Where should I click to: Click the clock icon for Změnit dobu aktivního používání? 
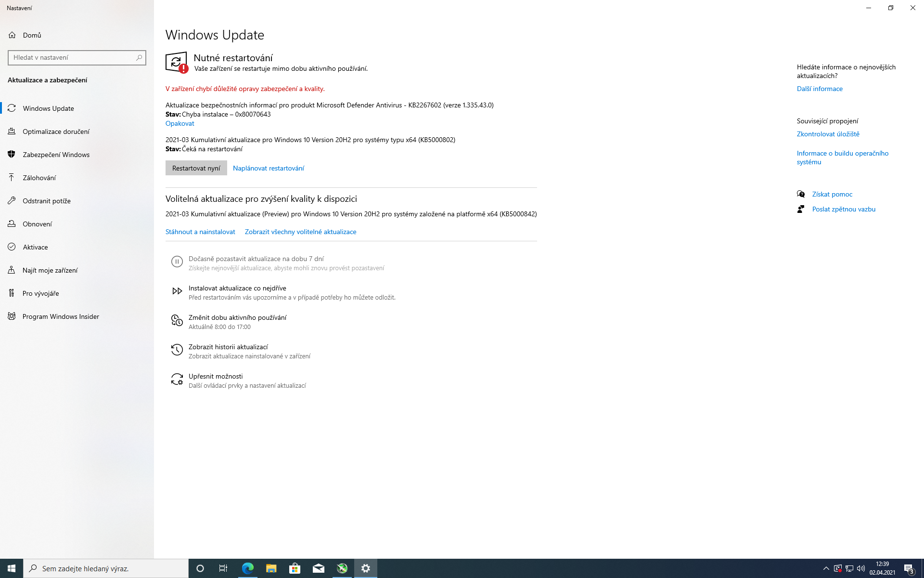[x=177, y=320]
